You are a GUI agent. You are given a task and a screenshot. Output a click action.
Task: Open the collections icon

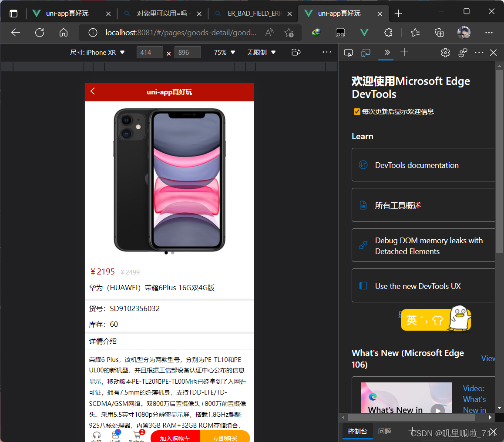pos(439,33)
